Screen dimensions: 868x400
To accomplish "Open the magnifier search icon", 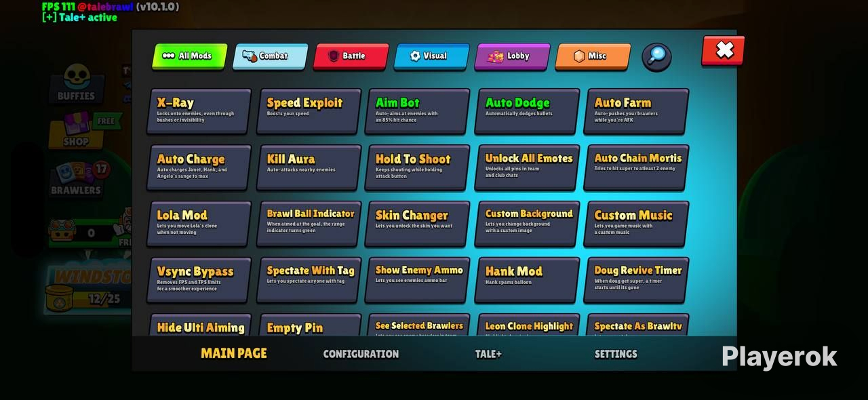I will coord(656,57).
